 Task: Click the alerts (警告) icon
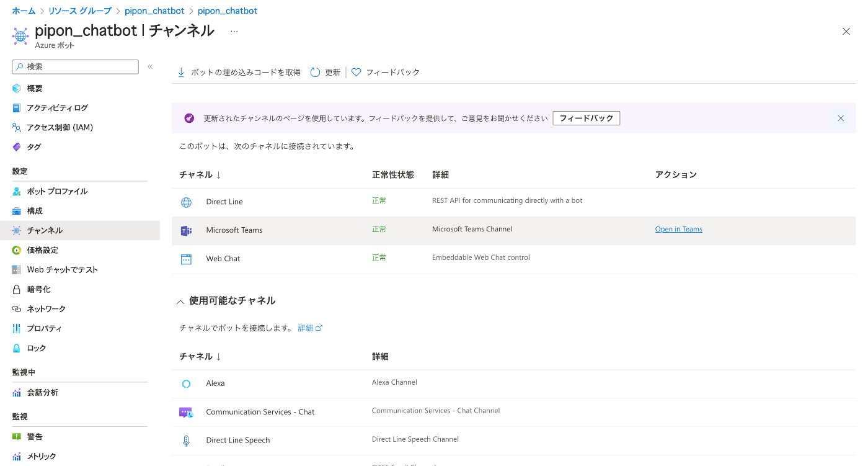[17, 437]
